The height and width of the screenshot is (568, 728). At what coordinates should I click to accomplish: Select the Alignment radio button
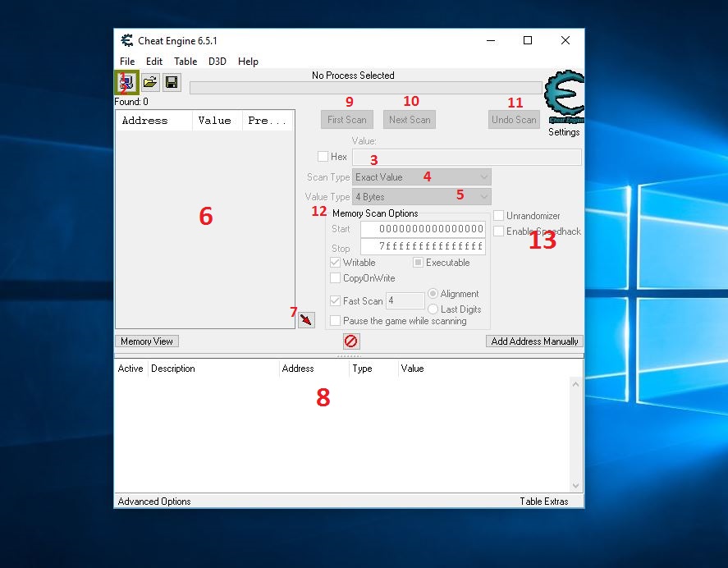click(433, 294)
